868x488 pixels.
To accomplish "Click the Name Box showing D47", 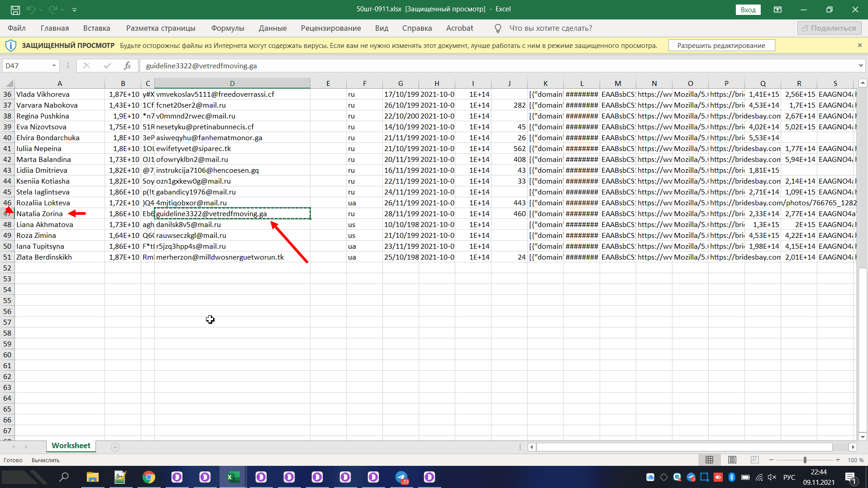I will click(26, 66).
